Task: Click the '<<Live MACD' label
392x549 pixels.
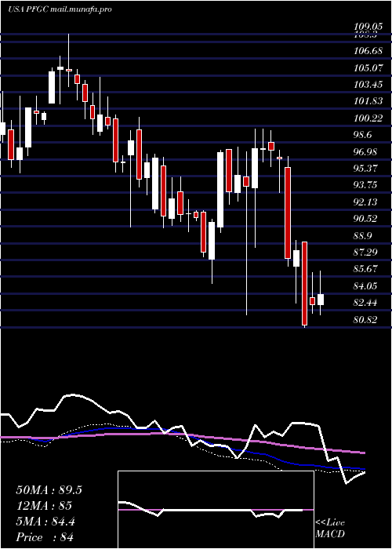Action: pyautogui.click(x=330, y=529)
